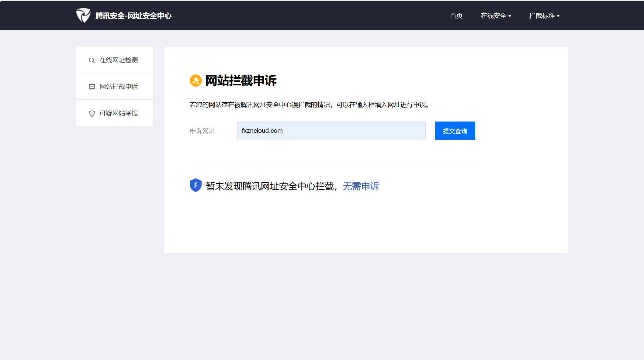
Task: Click the shield alert icon beside 可疑网站举报
Action: pyautogui.click(x=92, y=114)
